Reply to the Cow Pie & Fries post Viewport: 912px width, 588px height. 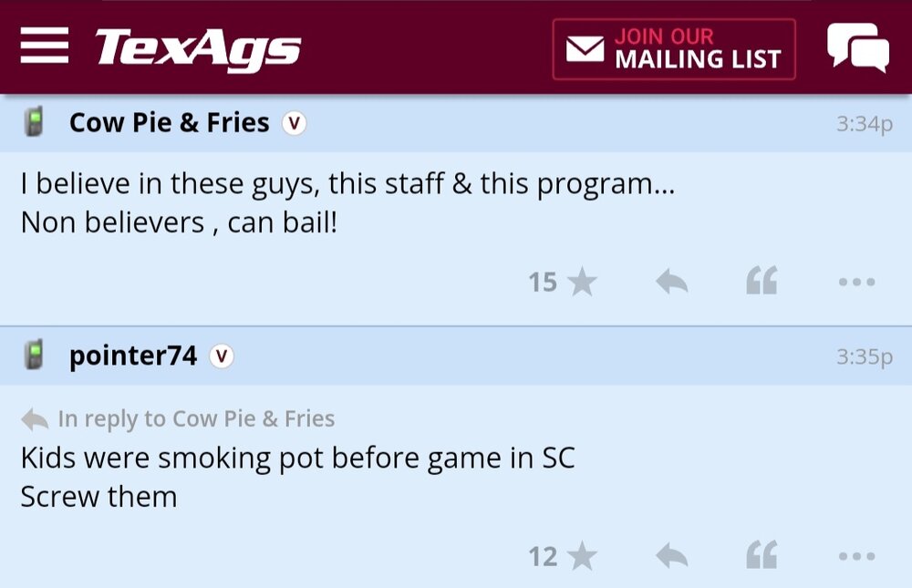pyautogui.click(x=671, y=283)
